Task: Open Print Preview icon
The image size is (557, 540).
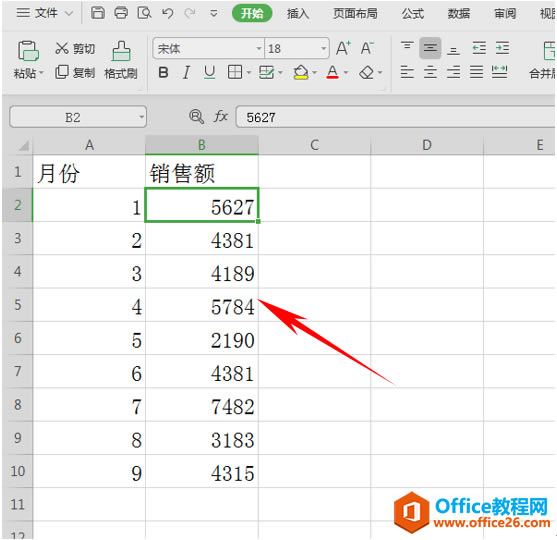Action: pos(144,13)
